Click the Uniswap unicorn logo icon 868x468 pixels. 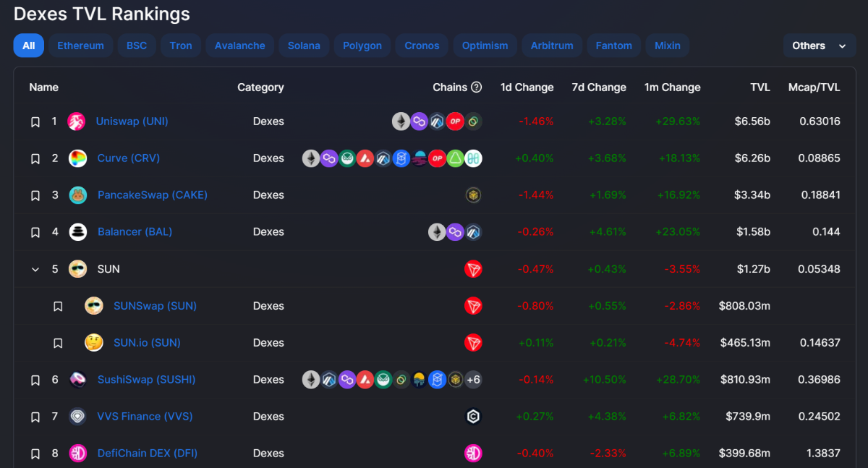[77, 122]
